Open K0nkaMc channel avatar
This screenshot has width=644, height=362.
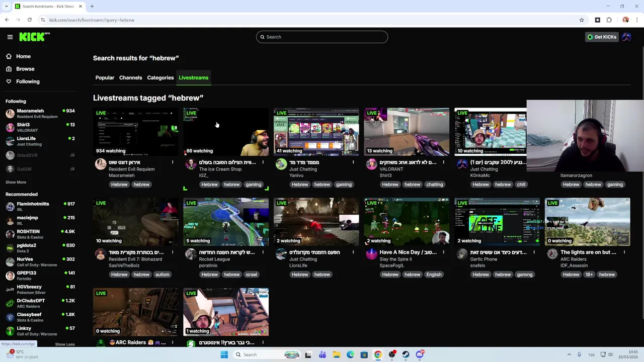click(x=462, y=164)
